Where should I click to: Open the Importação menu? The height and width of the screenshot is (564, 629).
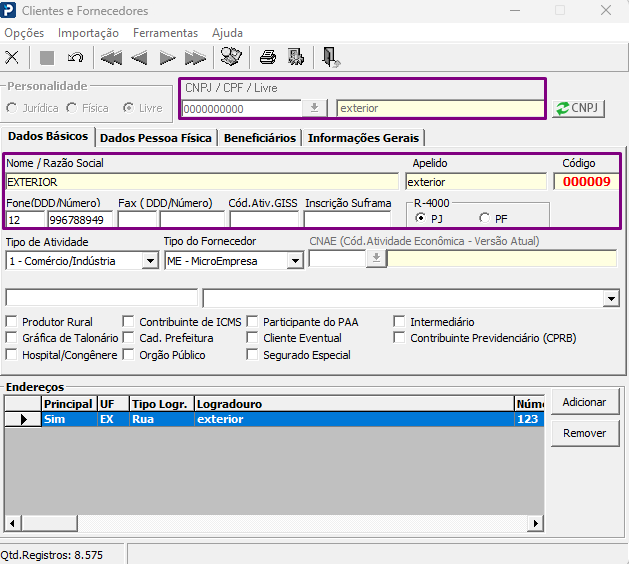[x=88, y=33]
